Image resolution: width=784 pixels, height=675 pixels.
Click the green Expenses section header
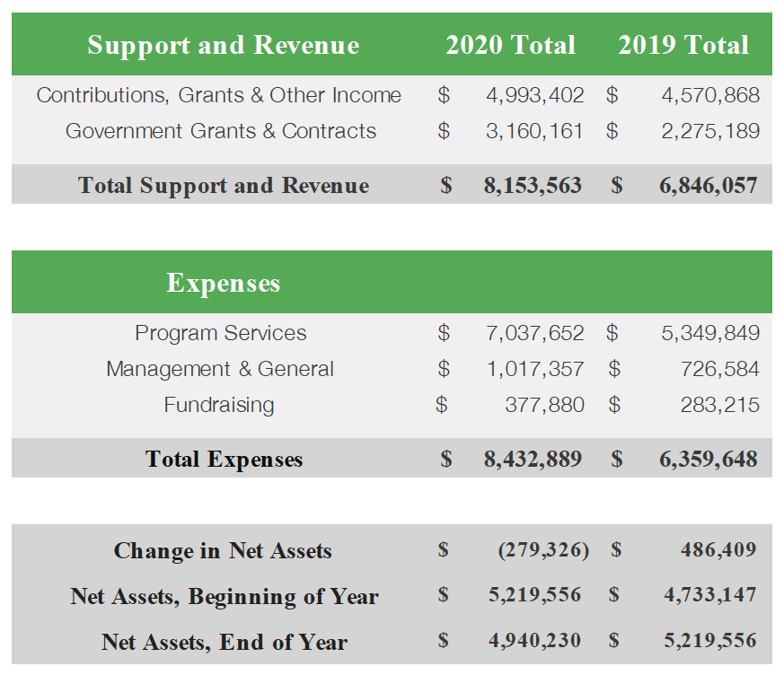click(223, 283)
